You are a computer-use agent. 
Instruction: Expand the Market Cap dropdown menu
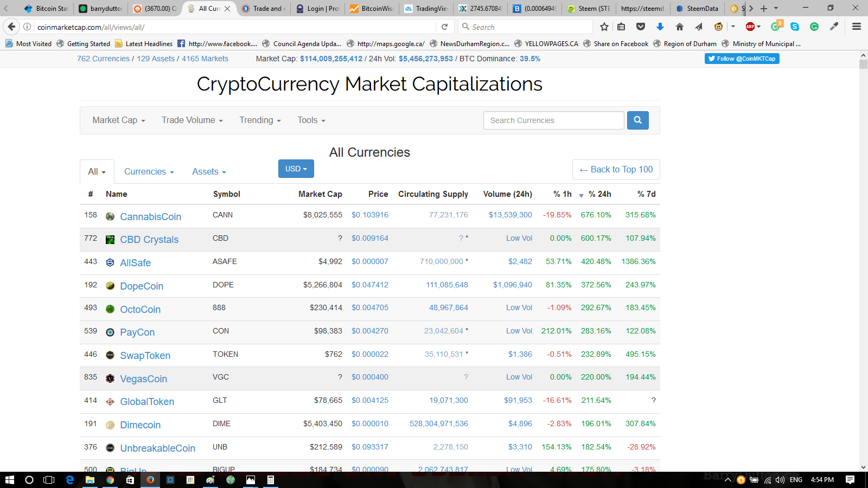pyautogui.click(x=119, y=120)
